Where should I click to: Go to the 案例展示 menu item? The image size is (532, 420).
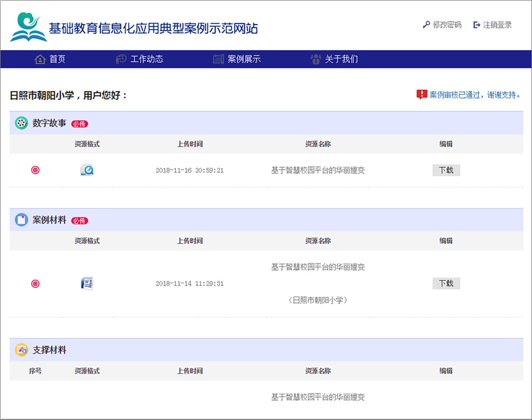[x=237, y=59]
